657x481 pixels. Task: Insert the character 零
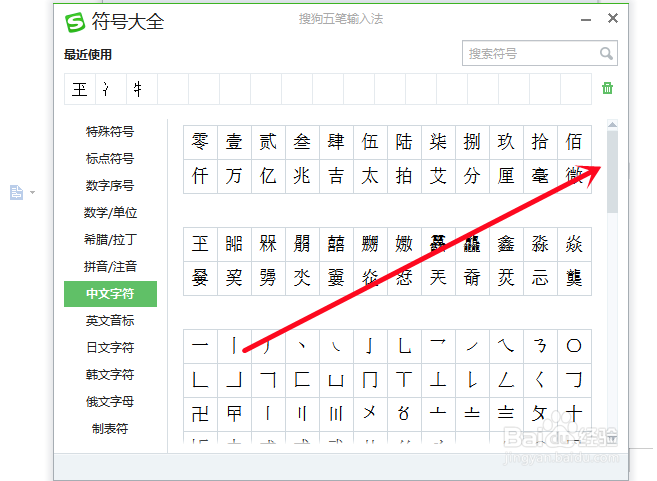[x=200, y=142]
